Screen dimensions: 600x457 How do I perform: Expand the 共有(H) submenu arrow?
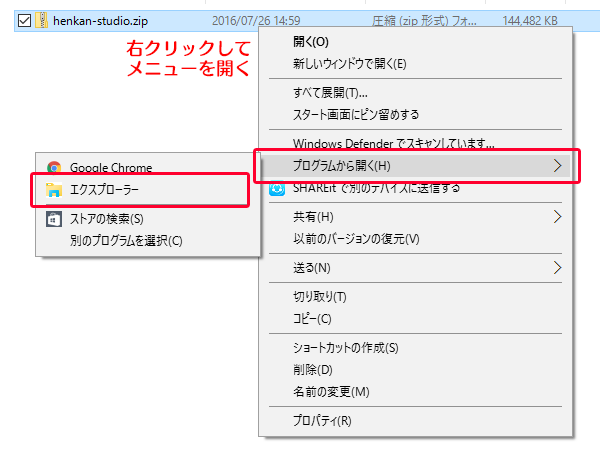(558, 216)
